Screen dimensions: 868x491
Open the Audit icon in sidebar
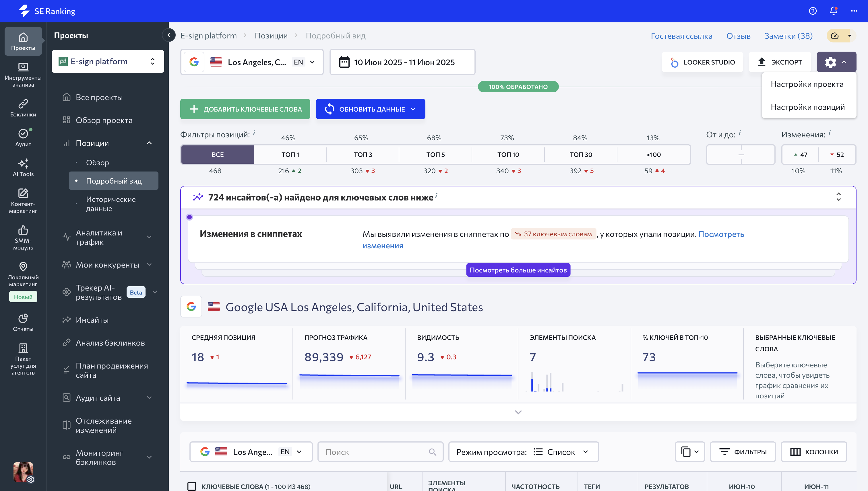point(23,137)
